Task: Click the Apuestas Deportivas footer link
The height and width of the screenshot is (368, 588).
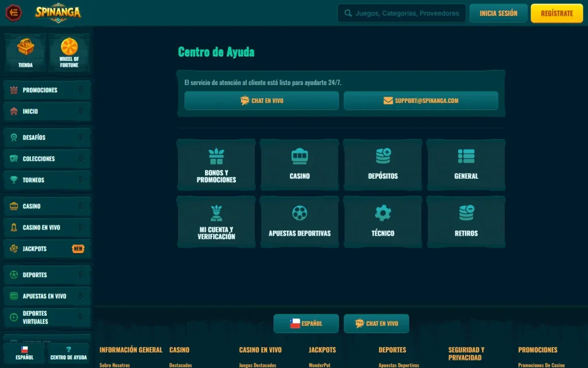Action: [x=399, y=365]
